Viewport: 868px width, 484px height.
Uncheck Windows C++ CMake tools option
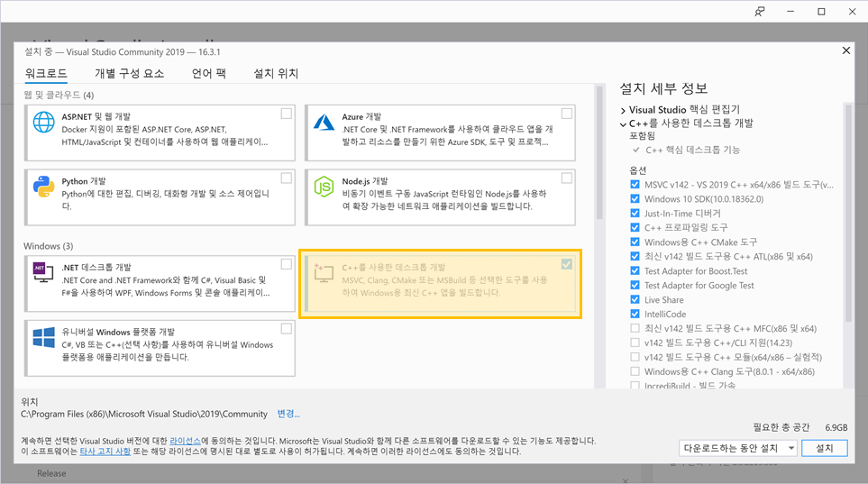(635, 242)
